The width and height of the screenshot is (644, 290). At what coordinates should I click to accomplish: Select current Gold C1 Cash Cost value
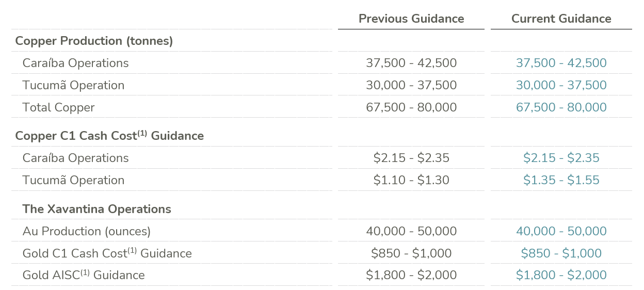(x=561, y=254)
